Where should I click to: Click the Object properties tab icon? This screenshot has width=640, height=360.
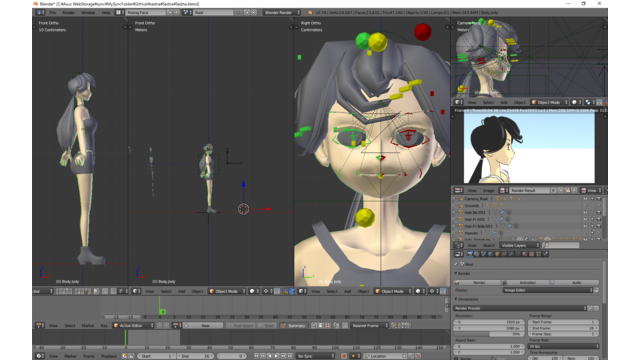(497, 254)
